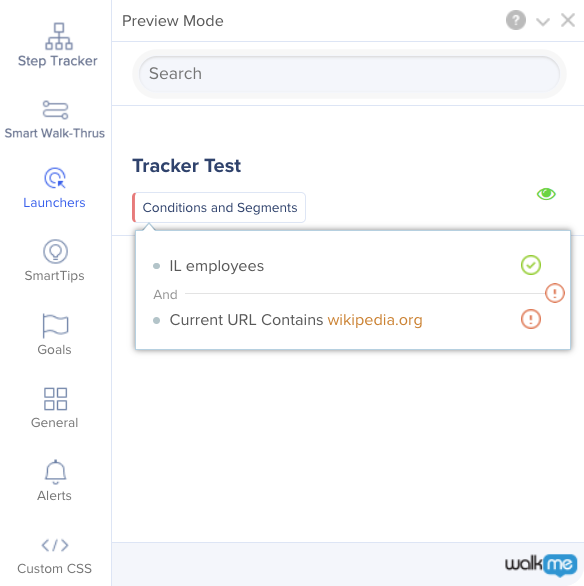Click the help question mark icon
Viewport: 584px width, 586px height.
click(516, 20)
